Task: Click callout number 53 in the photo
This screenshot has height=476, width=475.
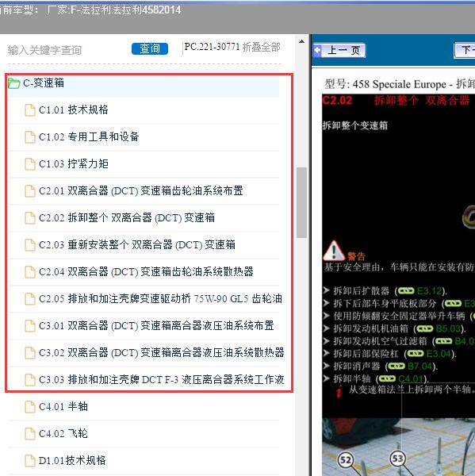Action: click(x=398, y=459)
